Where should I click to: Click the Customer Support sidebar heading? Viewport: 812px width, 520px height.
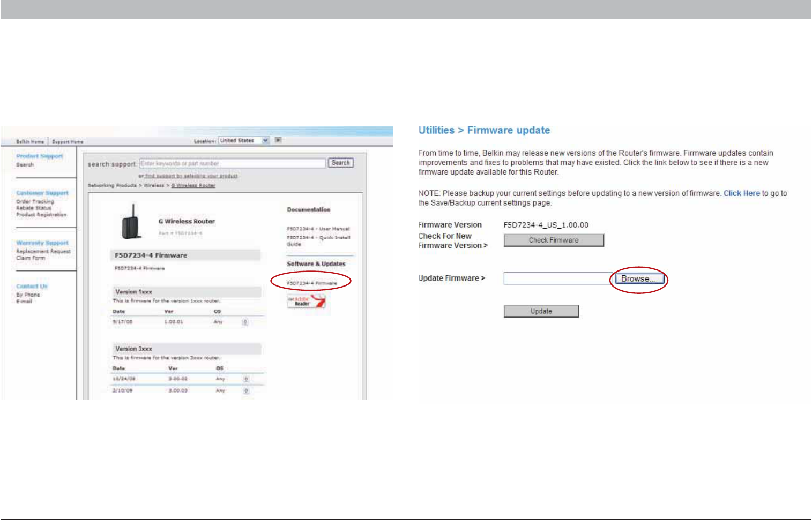tap(42, 193)
